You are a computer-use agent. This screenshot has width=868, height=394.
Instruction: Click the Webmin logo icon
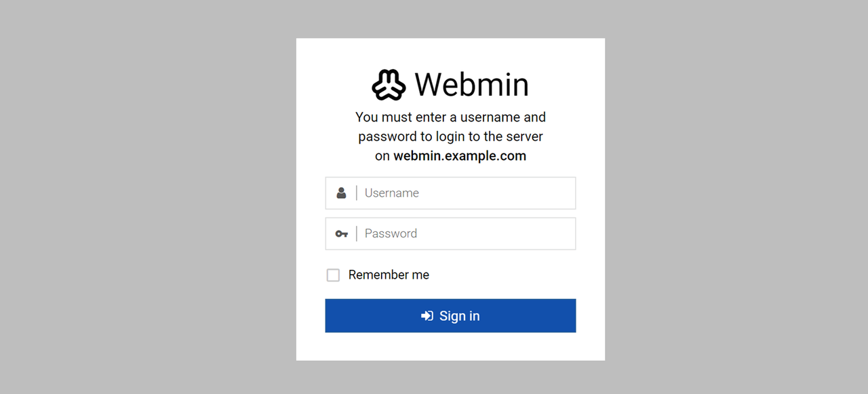(389, 85)
